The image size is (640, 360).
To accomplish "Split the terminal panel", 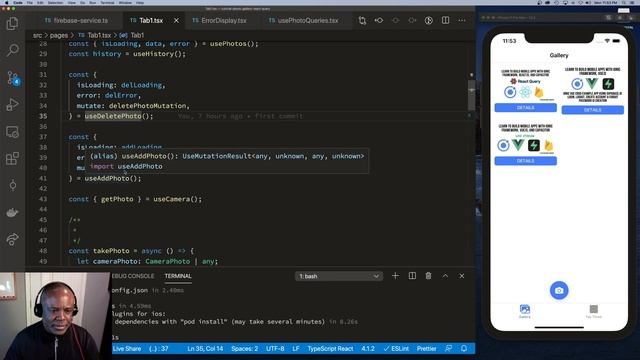I will [x=412, y=276].
